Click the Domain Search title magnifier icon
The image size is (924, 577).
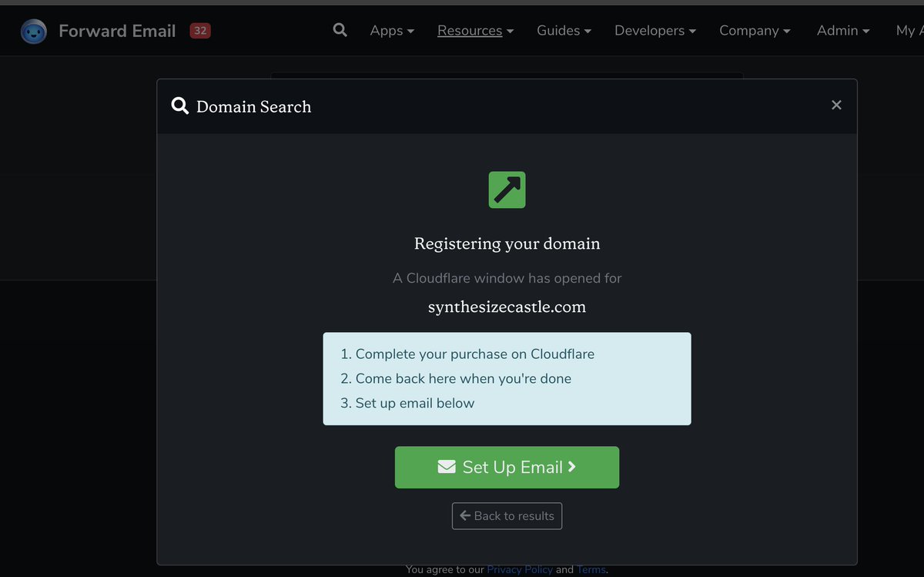point(180,106)
